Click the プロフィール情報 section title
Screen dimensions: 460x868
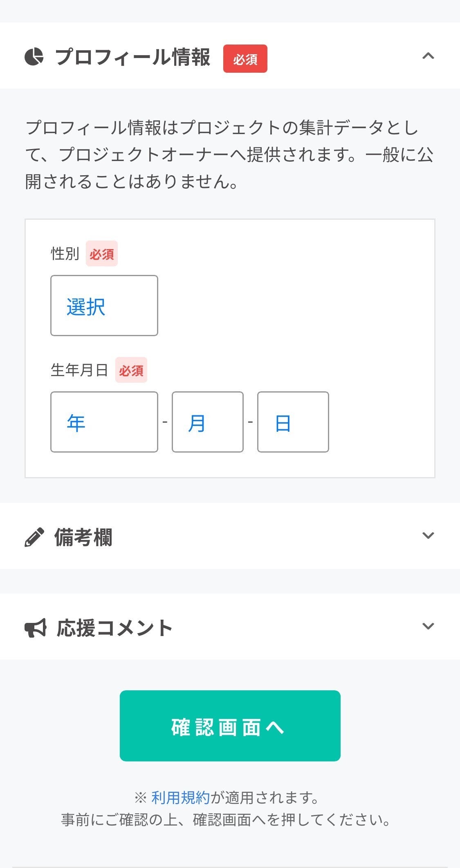click(133, 57)
